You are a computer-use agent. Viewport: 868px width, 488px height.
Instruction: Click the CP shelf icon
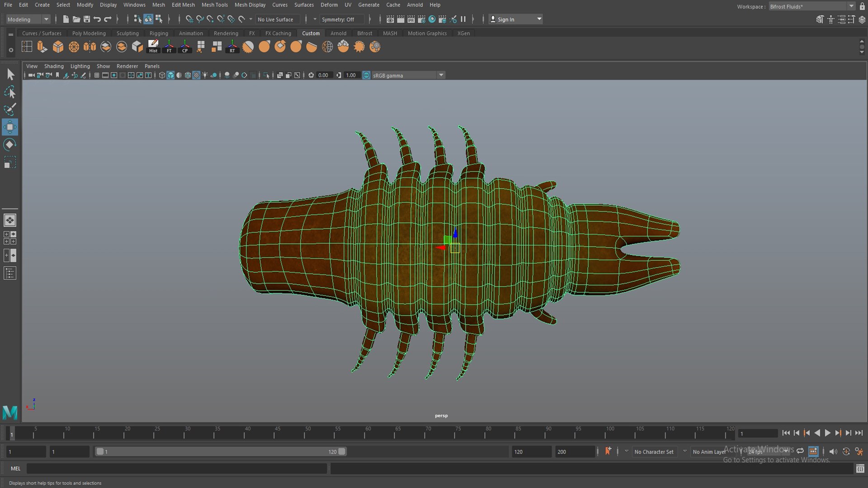185,47
